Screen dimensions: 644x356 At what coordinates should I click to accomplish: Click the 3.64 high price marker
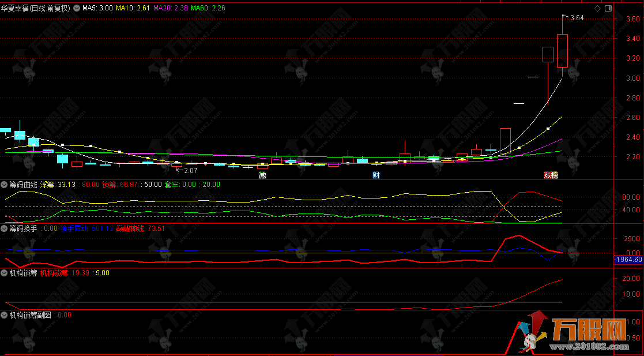[x=576, y=18]
